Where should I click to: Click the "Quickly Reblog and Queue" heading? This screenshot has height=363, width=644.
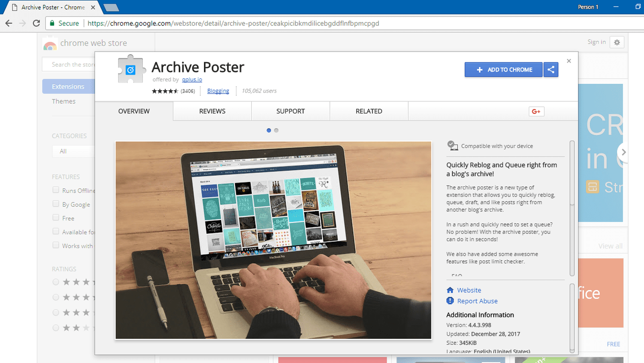502,169
